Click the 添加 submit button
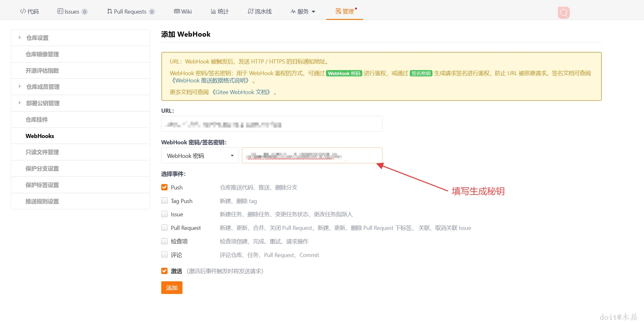The width and height of the screenshot is (644, 323). [x=172, y=288]
